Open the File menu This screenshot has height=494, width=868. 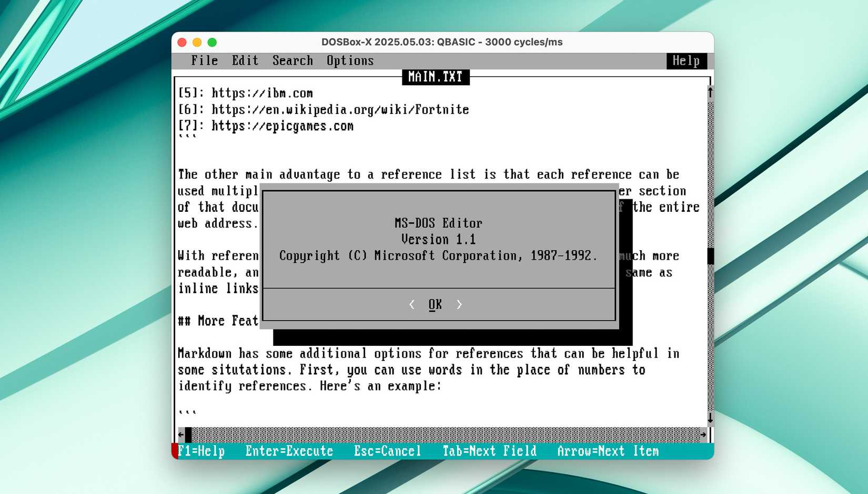(204, 60)
